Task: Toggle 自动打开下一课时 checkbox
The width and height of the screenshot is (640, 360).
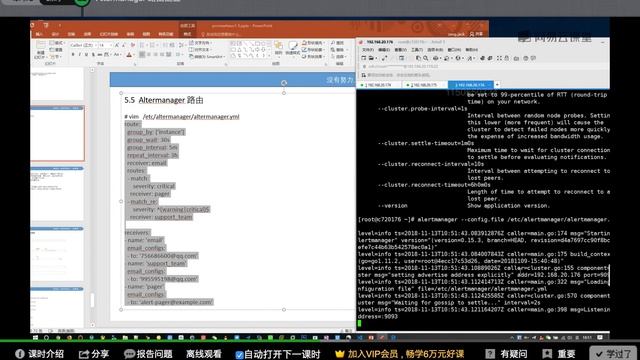Action: [x=240, y=355]
